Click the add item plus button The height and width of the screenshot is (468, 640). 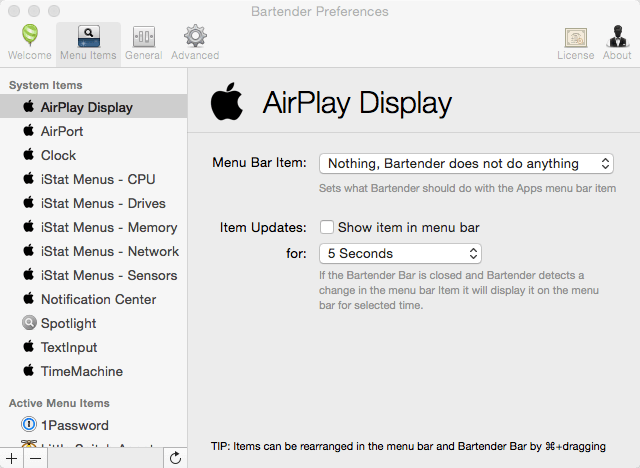11,458
